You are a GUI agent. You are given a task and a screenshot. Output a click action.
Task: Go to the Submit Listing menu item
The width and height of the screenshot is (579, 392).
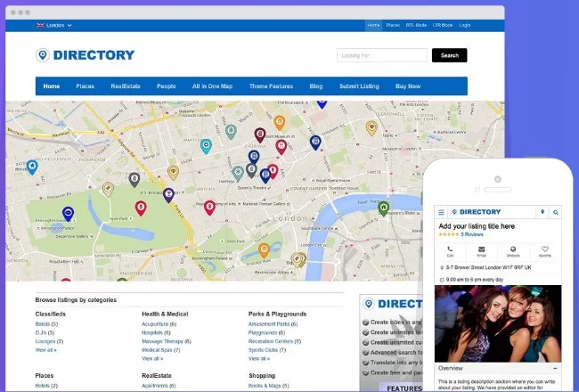click(360, 86)
